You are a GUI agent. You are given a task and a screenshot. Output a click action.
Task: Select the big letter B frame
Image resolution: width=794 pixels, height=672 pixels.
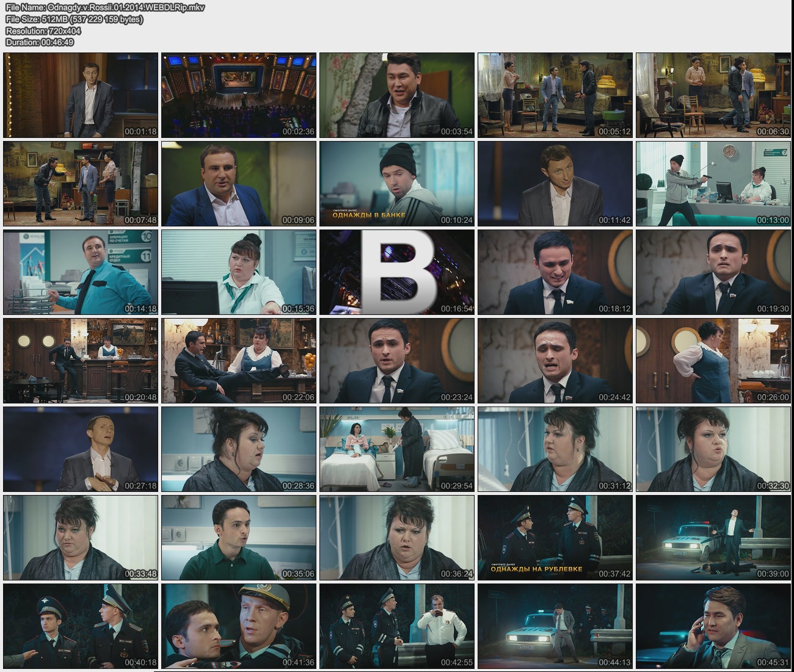[x=397, y=272]
